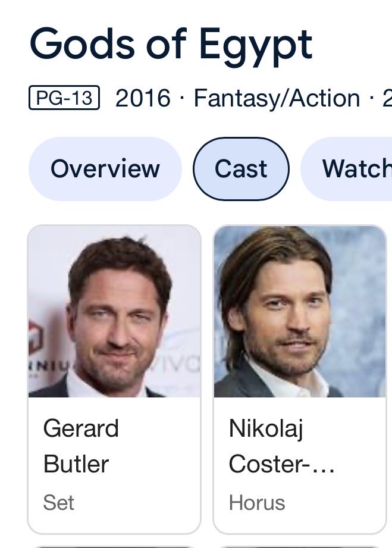
Task: Click the cut-off text after Fantasy/Action
Action: point(387,98)
